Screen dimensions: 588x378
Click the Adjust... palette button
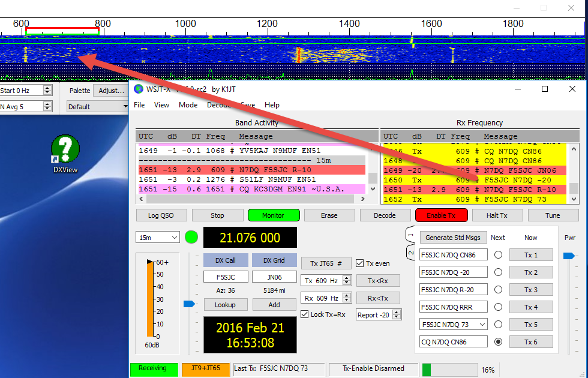point(112,91)
